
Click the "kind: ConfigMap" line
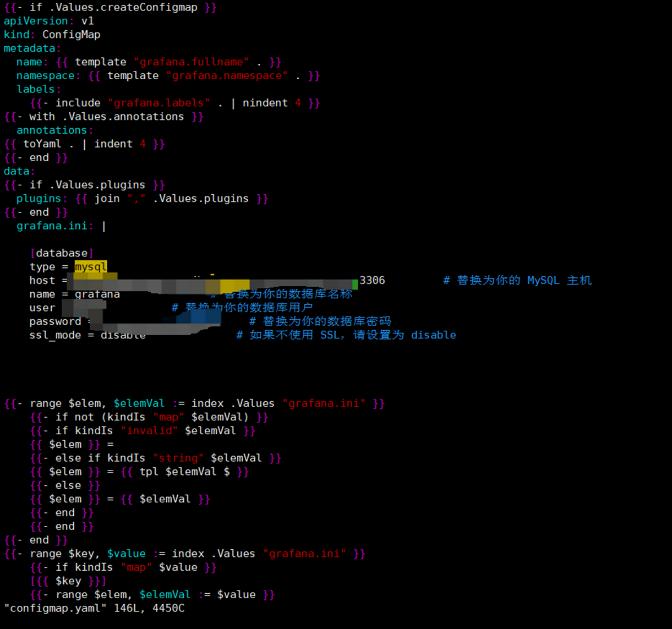click(52, 35)
